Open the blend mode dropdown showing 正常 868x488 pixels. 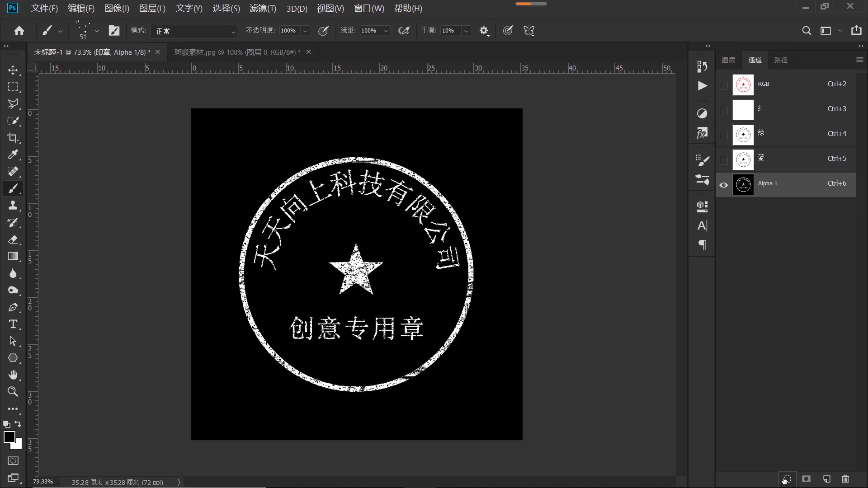[194, 31]
